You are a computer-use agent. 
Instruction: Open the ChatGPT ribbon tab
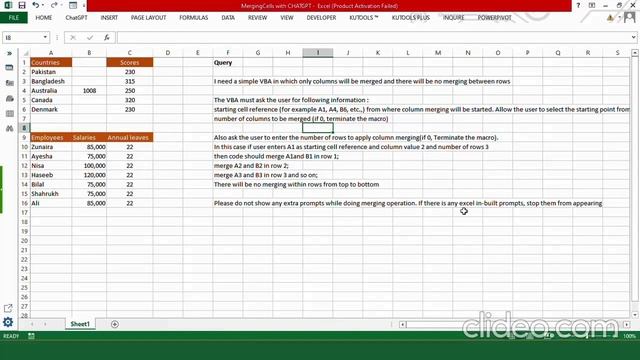(76, 18)
